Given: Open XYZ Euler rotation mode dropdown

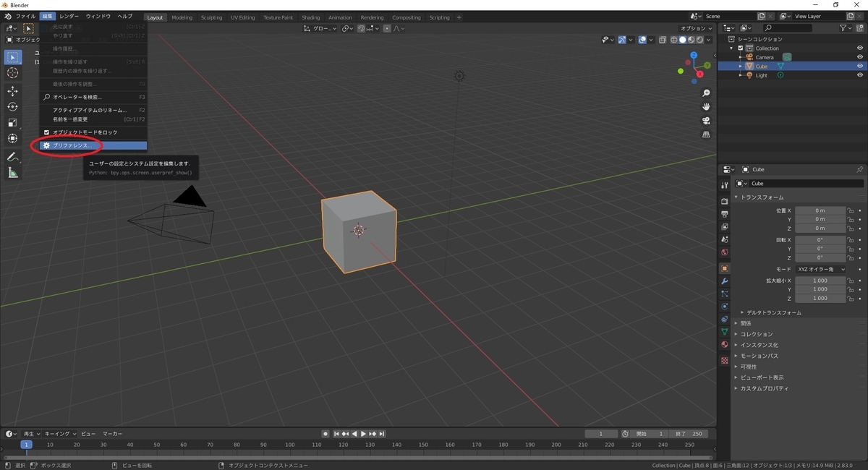Looking at the screenshot, I should tap(820, 269).
